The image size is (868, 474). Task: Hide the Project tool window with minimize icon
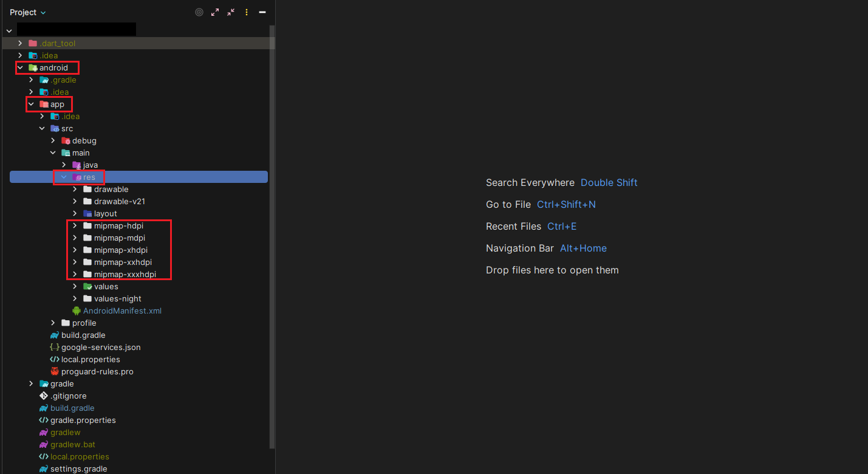[x=262, y=12]
